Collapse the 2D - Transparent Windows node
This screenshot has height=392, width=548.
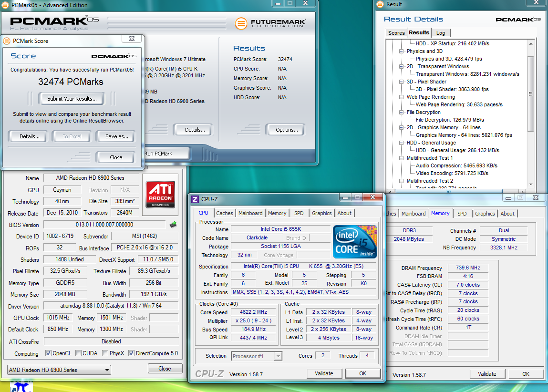pyautogui.click(x=401, y=66)
